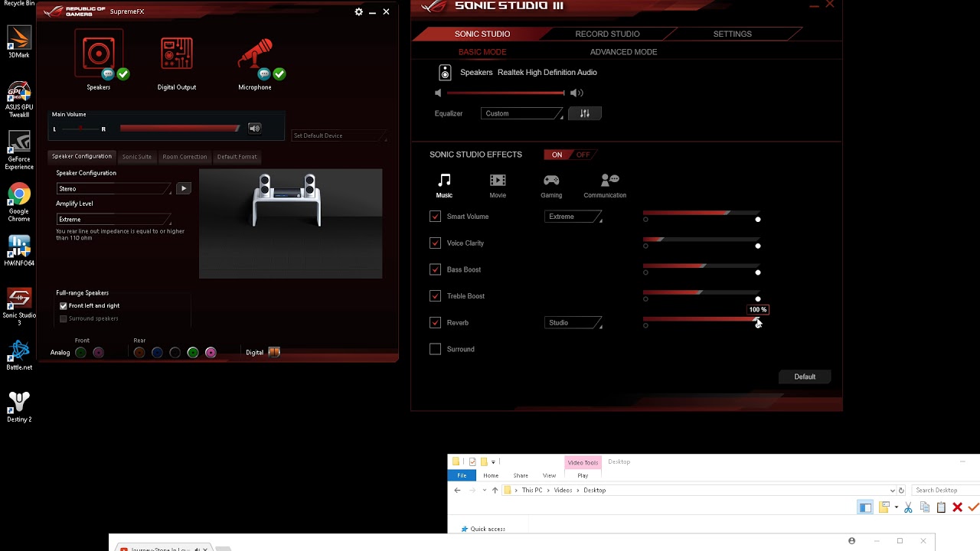Uncheck the Bass Boost effect

click(436, 269)
